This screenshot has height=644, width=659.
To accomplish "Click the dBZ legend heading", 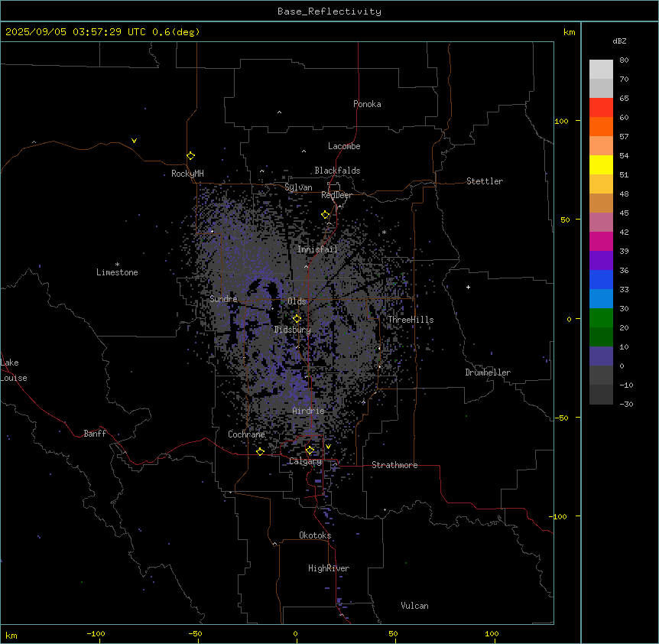I will [x=619, y=41].
